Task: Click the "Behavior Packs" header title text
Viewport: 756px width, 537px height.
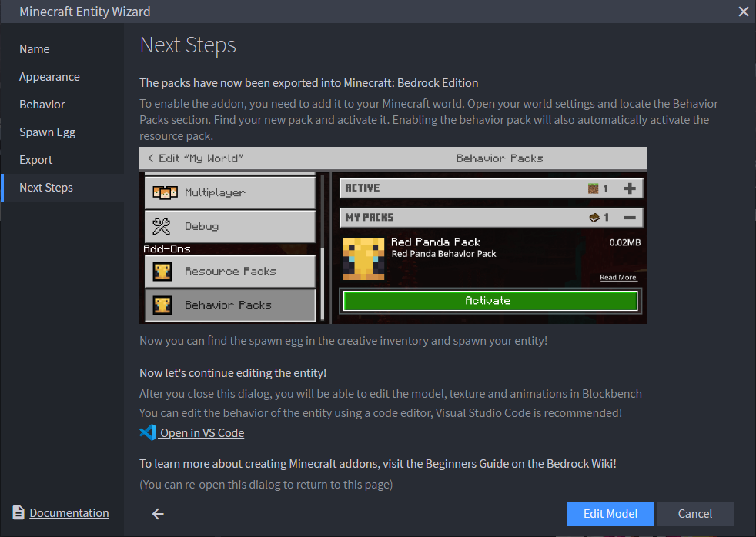Action: 500,158
